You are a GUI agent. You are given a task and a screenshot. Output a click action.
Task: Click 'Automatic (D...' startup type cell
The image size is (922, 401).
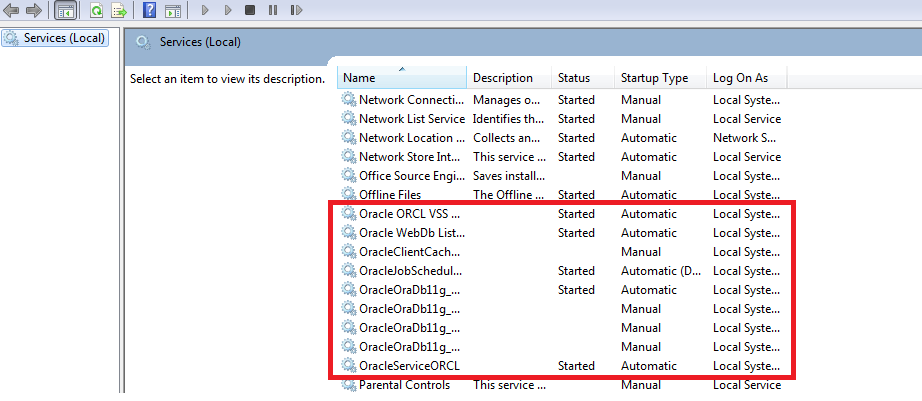tap(659, 270)
